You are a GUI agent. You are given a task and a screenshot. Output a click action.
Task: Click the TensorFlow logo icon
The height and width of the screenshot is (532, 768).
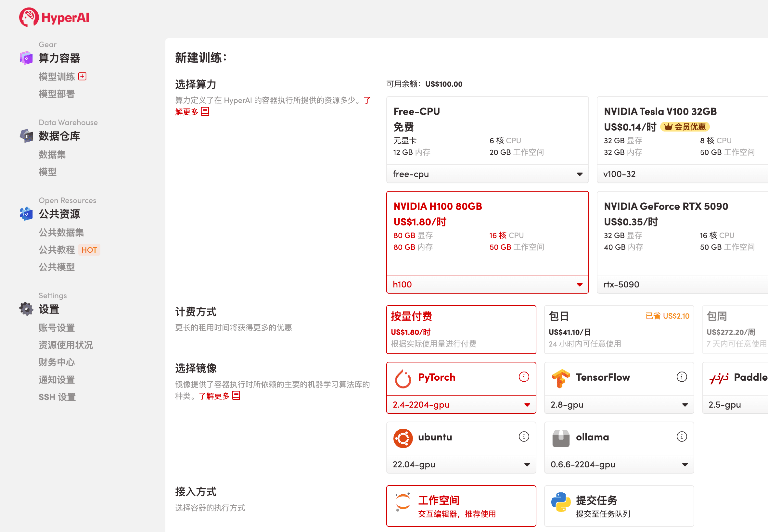pos(562,378)
